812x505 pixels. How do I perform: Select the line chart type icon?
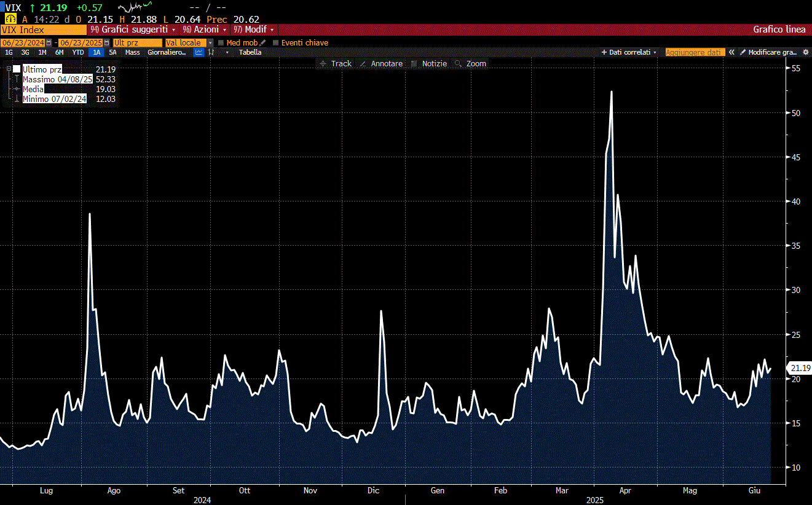click(199, 52)
